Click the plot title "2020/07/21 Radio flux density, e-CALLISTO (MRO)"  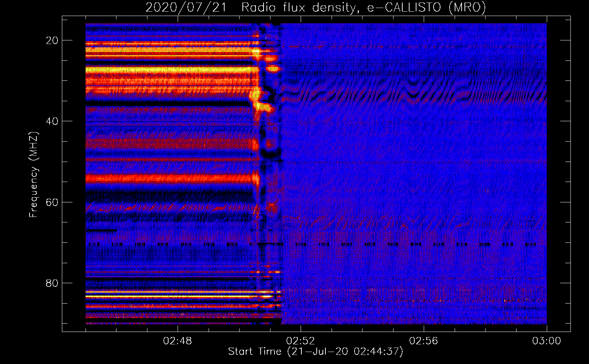pos(316,7)
